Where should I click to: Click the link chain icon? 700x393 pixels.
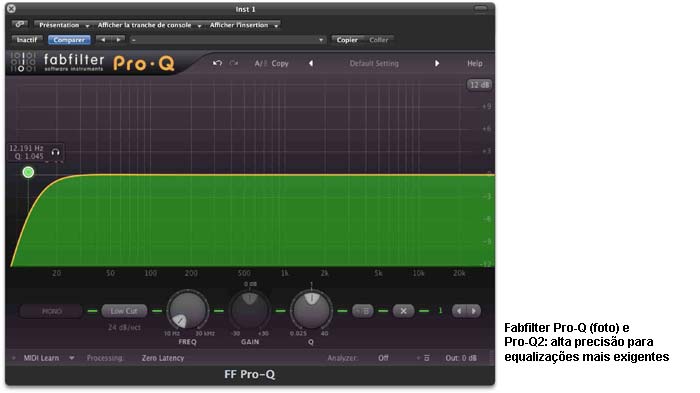20,25
